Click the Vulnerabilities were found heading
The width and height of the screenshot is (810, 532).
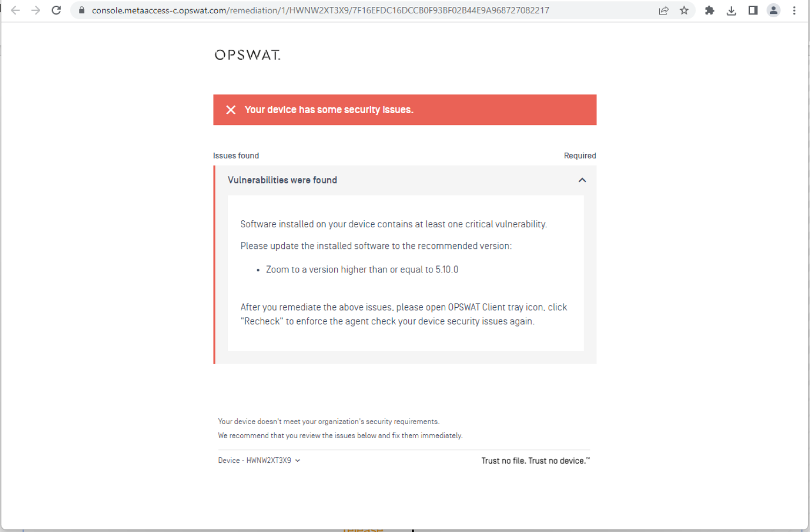(x=282, y=180)
